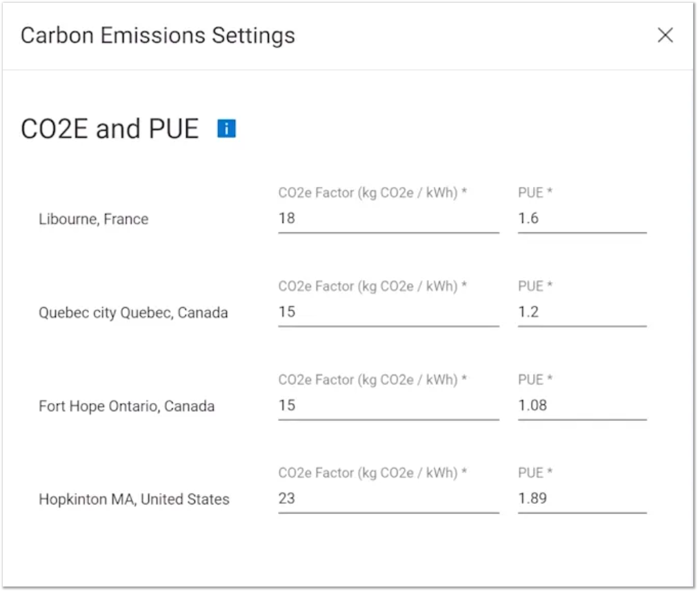Select the Quebec city PUE field
Image resolution: width=700 pixels, height=592 pixels.
tap(583, 313)
